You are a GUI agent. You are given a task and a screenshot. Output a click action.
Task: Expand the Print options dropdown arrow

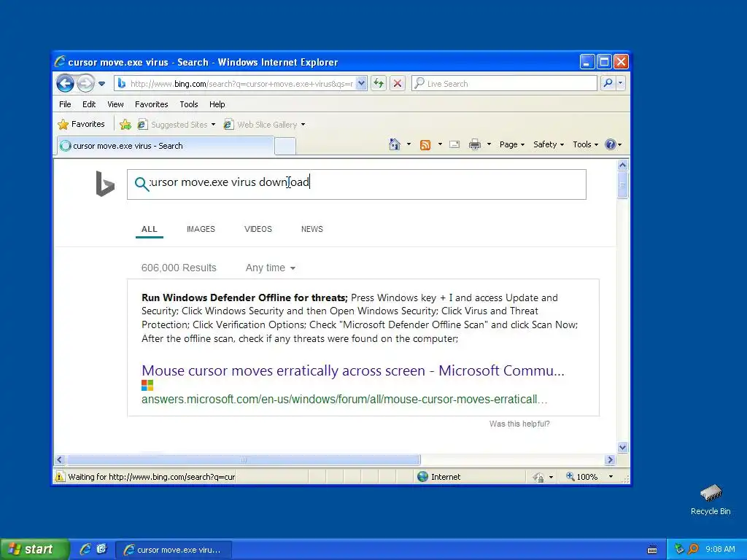point(489,144)
